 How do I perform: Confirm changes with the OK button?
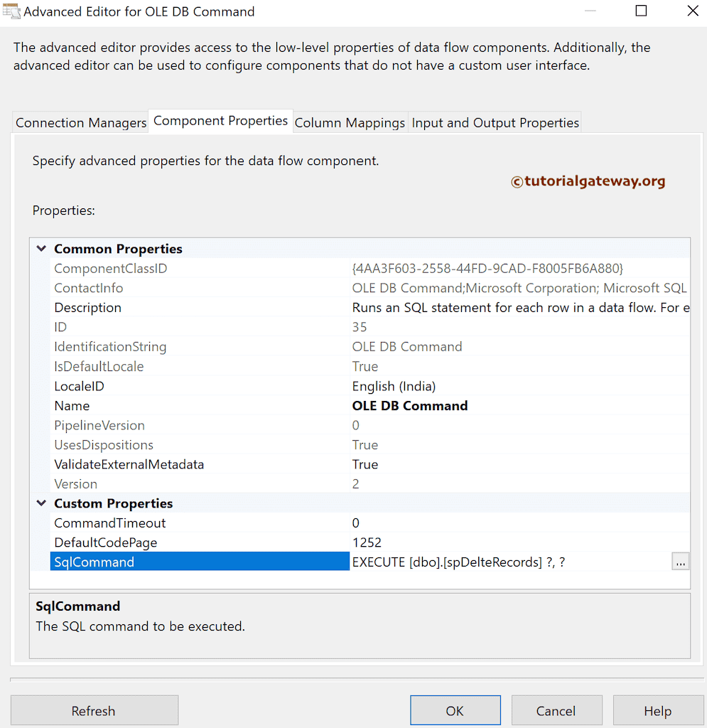(x=455, y=710)
